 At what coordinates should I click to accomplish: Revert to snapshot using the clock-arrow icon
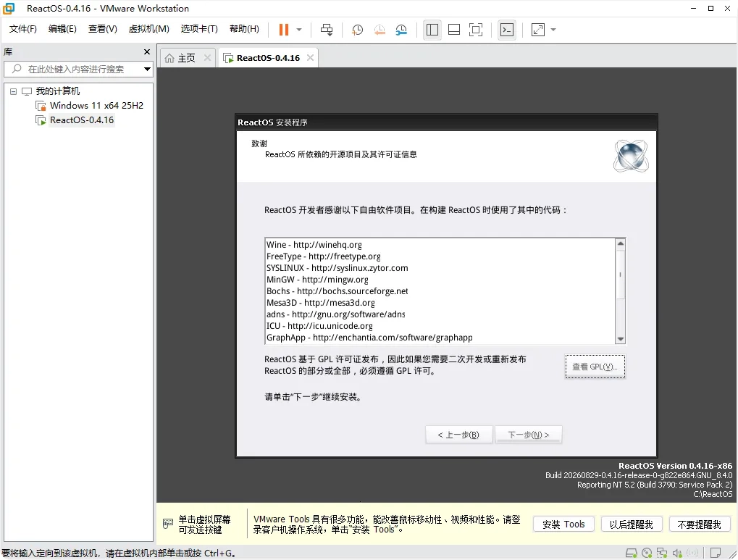(x=380, y=30)
